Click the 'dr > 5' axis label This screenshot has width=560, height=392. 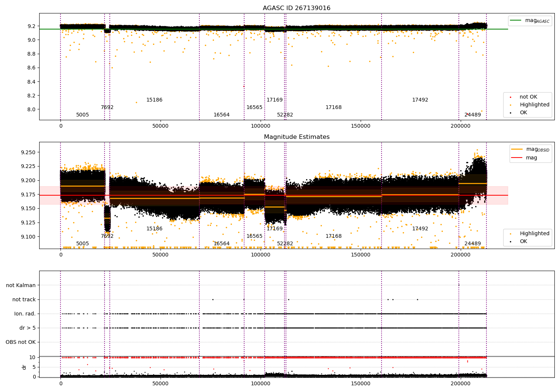28,328
